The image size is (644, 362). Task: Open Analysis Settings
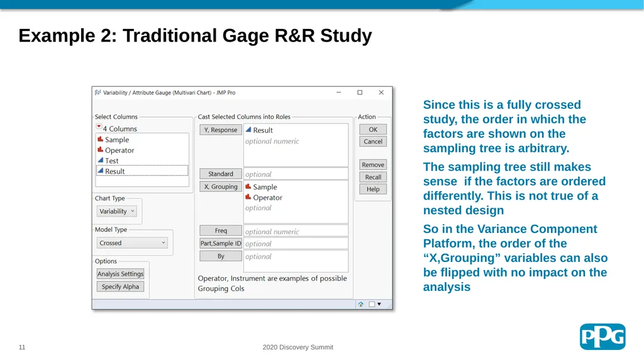[120, 274]
